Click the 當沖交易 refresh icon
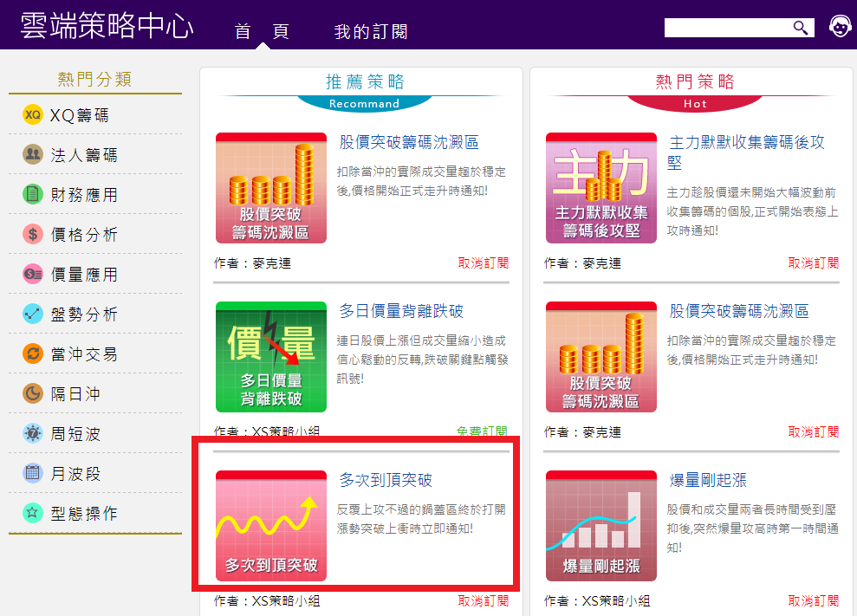Screen dimensions: 857x616 (x=33, y=354)
